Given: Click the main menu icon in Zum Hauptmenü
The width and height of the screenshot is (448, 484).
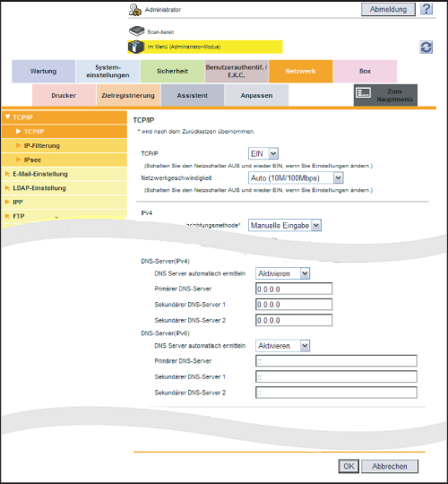Looking at the screenshot, I should click(363, 92).
